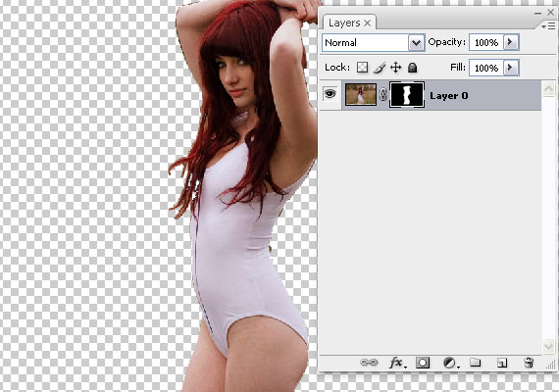Select the Layer 0 name text

click(x=449, y=95)
